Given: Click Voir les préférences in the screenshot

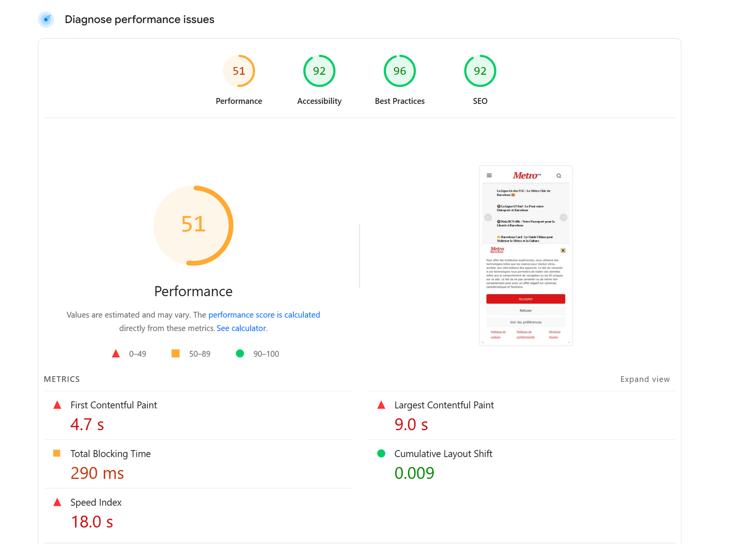Looking at the screenshot, I should point(526,322).
